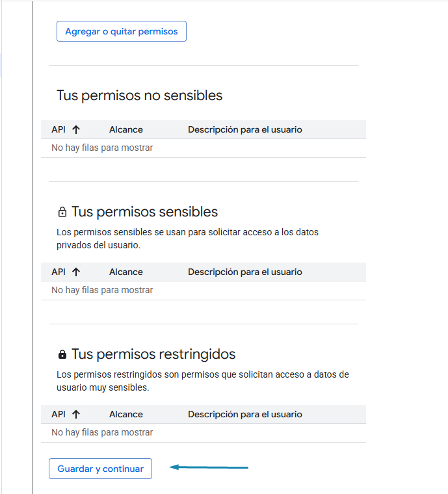
Task: Select the empty row in permisos restringidos table
Action: coord(102,432)
